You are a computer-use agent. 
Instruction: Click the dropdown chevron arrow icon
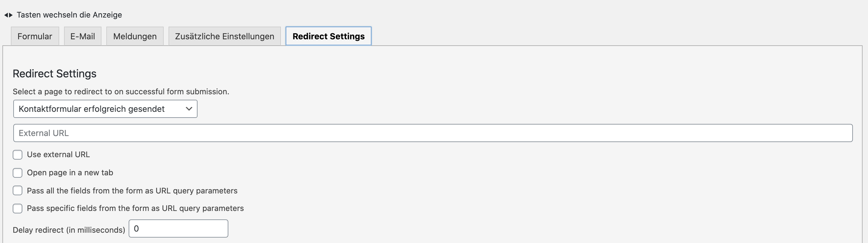[189, 109]
